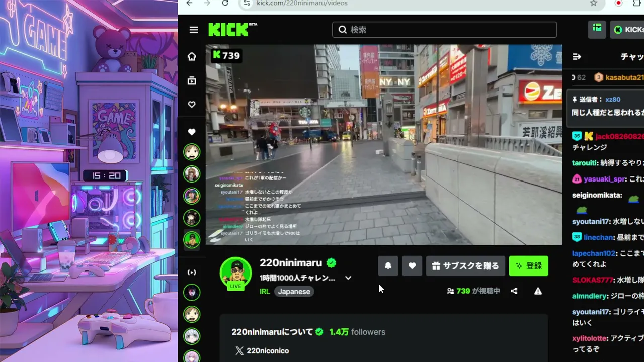The image size is (644, 362).
Task: Open Following via the outlined heart sidebar icon
Action: 192,105
